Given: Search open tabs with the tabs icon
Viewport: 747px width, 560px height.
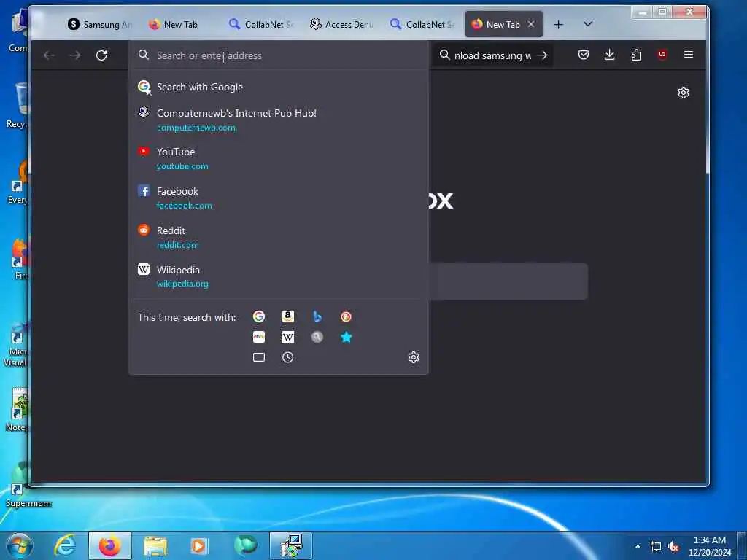Looking at the screenshot, I should click(259, 357).
